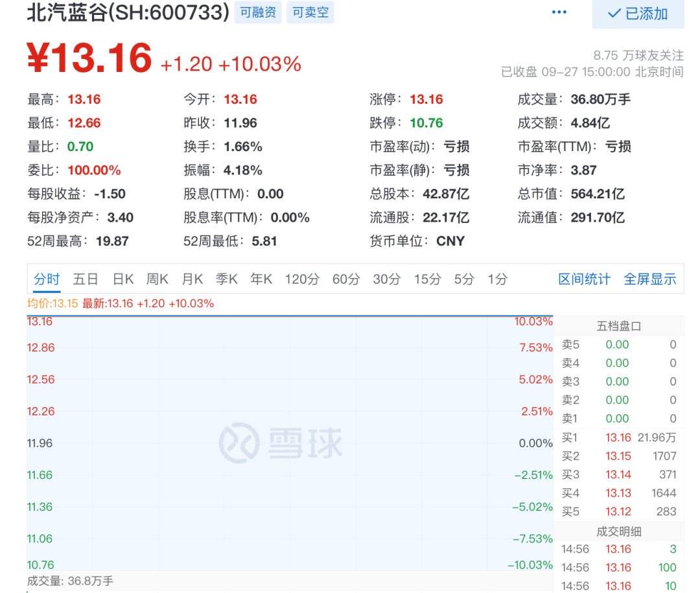Click the 52周最低 value 5.81
Screen dimensions: 700x593
264,241
